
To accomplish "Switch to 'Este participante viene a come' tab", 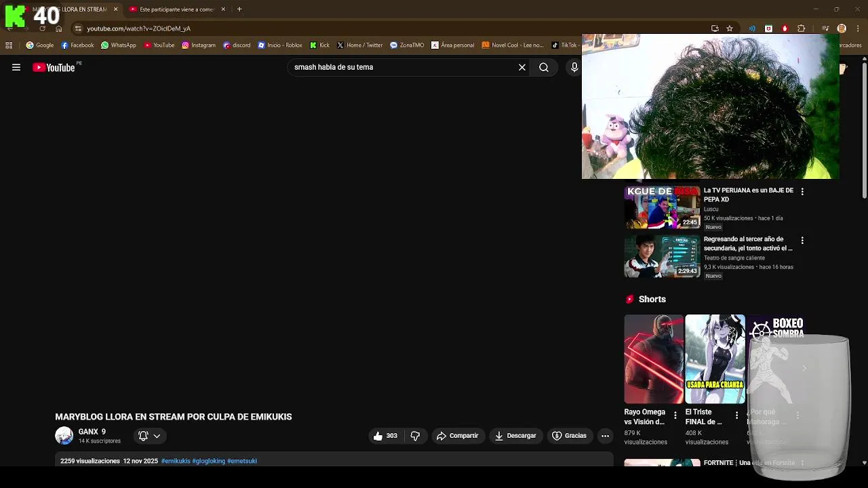I will [x=176, y=9].
